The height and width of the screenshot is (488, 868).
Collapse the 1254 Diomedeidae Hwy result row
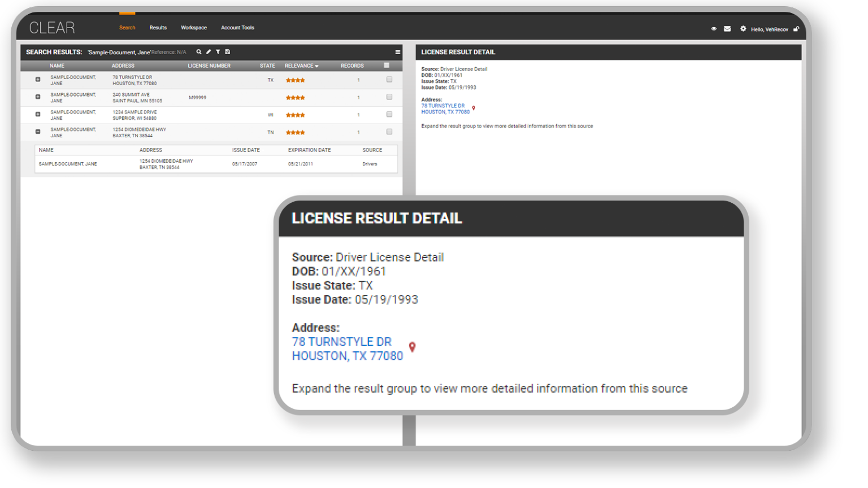[x=38, y=132]
